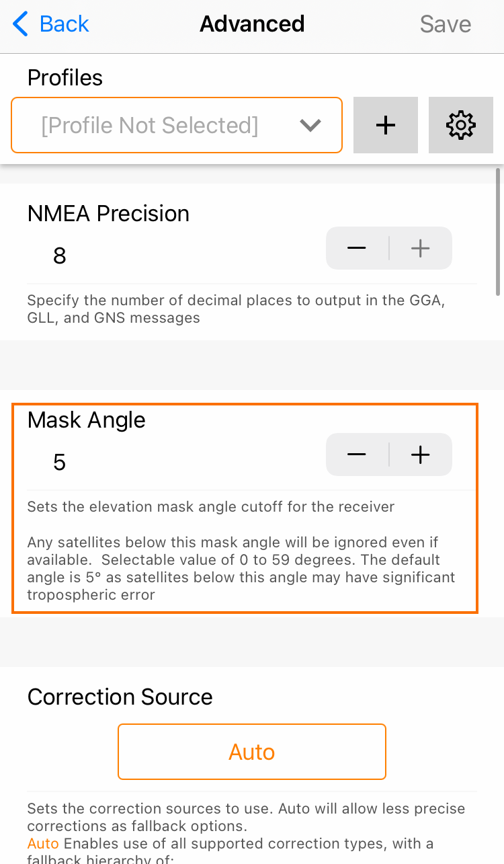Increase Mask Angle with plus button
The image size is (504, 864).
(x=421, y=455)
